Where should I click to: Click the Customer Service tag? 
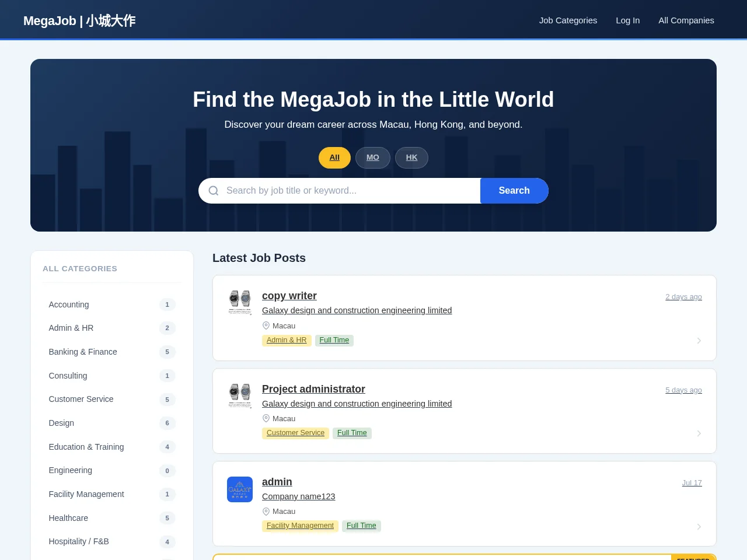tap(295, 433)
